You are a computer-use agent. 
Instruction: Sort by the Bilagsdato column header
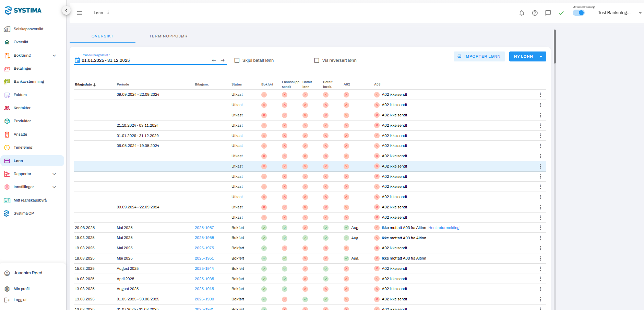click(x=85, y=84)
